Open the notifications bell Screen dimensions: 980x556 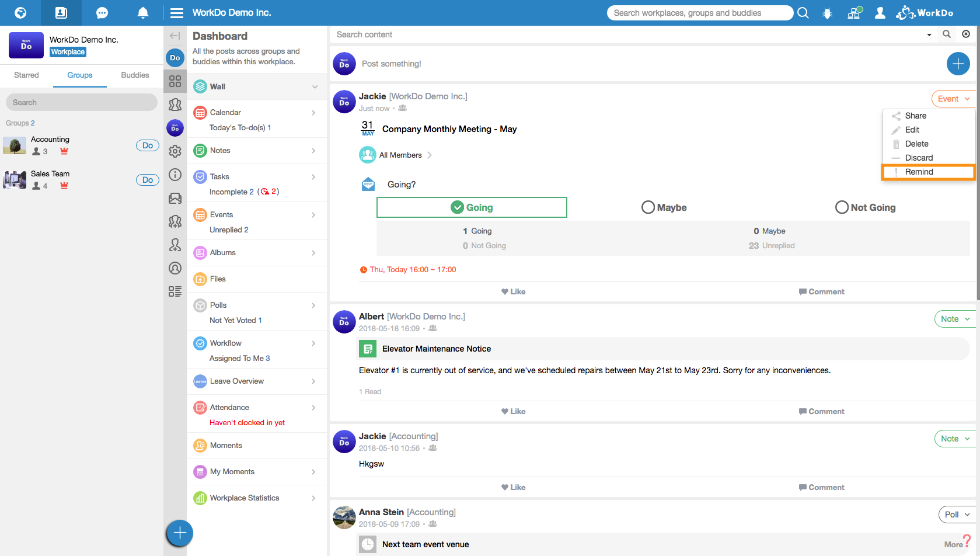tap(143, 12)
